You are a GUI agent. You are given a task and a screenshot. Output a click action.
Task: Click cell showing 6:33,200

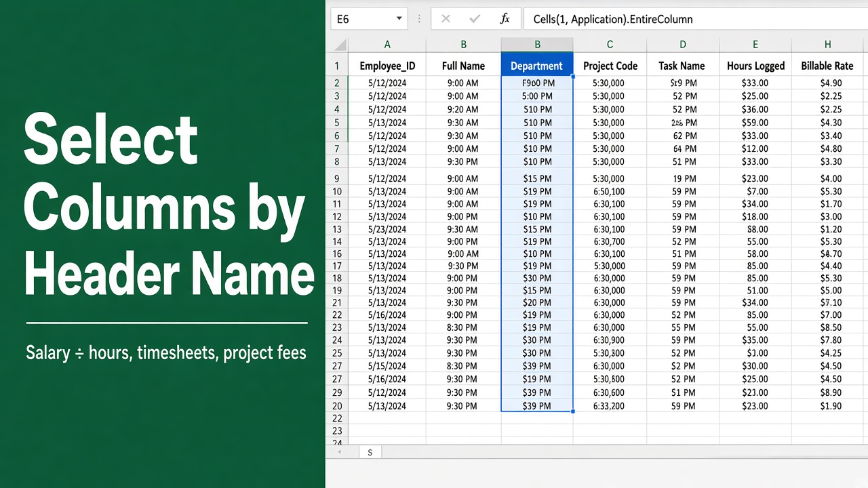tap(608, 406)
